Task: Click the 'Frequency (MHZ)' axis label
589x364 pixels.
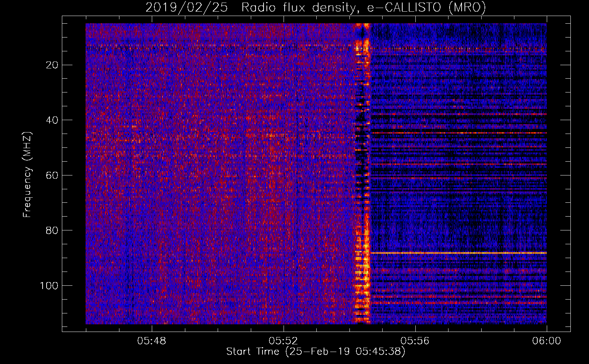Action: tap(27, 175)
